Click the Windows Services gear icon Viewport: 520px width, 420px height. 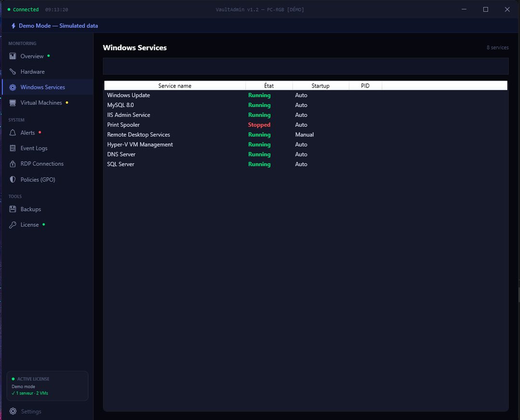13,87
